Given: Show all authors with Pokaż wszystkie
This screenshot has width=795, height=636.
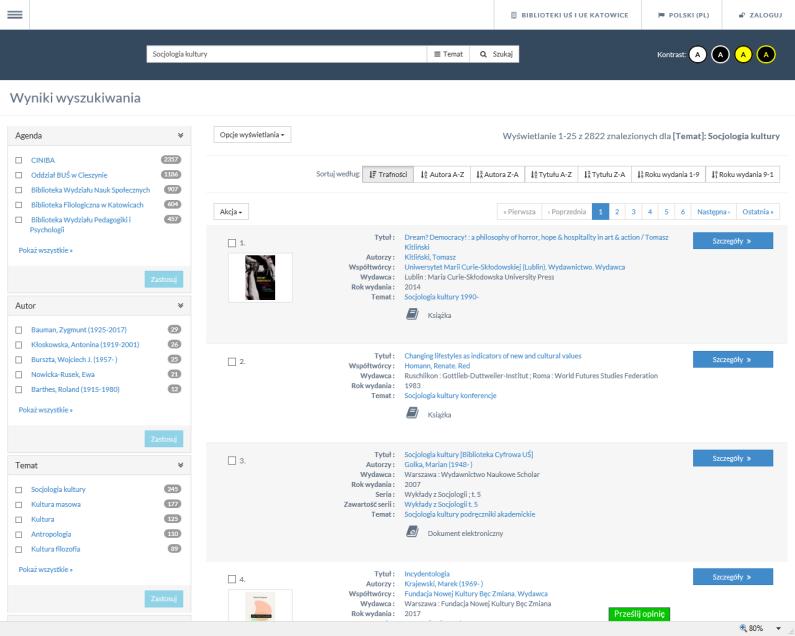Looking at the screenshot, I should click(x=45, y=410).
